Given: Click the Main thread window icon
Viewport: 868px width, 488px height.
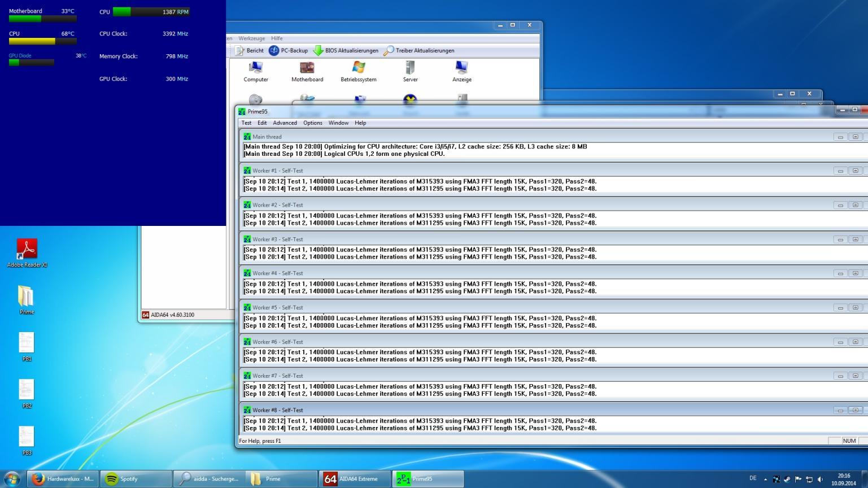Looking at the screenshot, I should 247,136.
